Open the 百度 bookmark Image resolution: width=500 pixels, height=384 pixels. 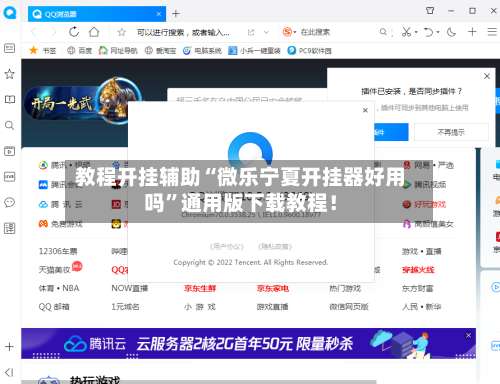coord(79,51)
